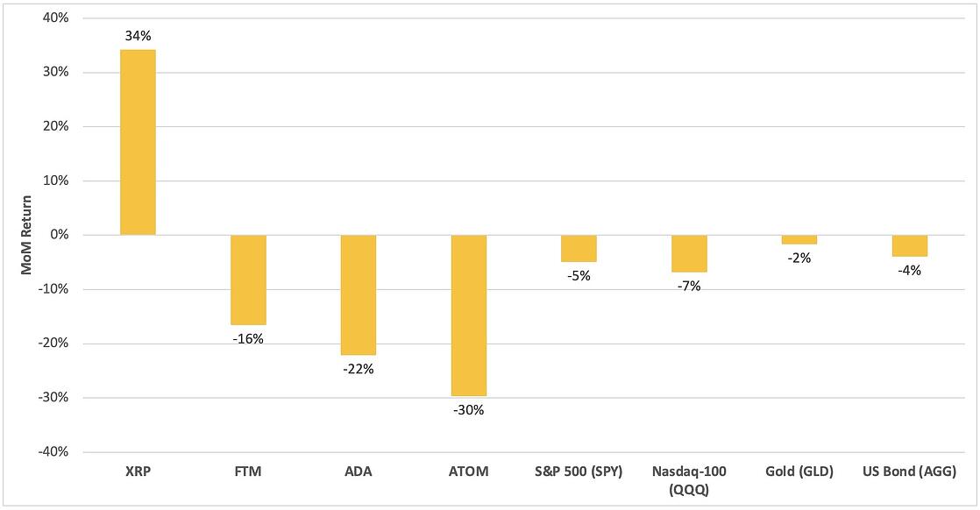Image resolution: width=980 pixels, height=510 pixels.
Task: Click the XRP category axis label
Action: click(x=138, y=471)
